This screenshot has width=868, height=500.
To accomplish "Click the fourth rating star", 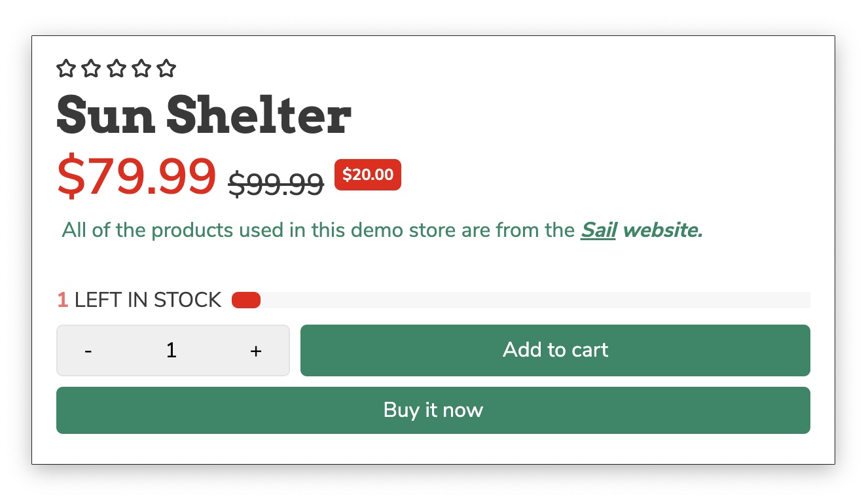I will click(x=142, y=69).
